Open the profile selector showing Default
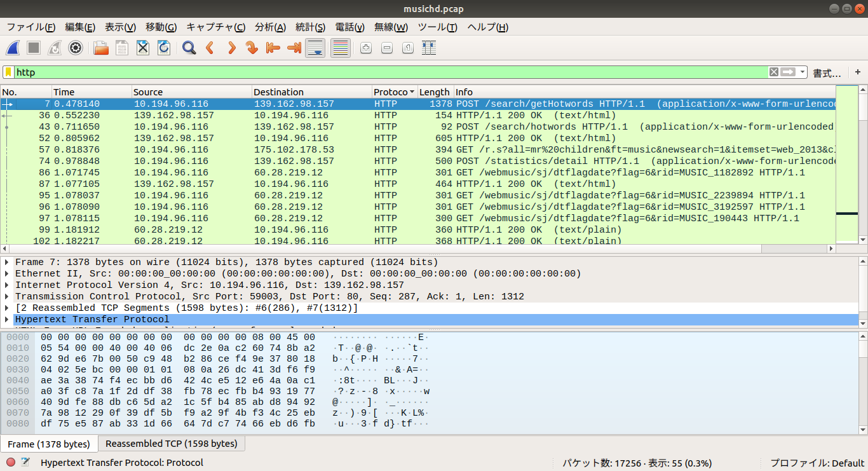Screen dimensions: 868x471 [817, 463]
